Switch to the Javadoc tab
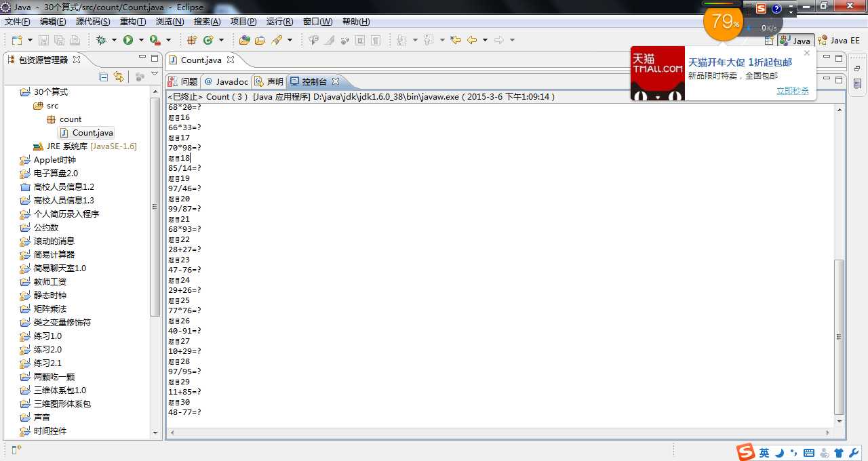Screen dimensions: 868x461 coord(226,81)
